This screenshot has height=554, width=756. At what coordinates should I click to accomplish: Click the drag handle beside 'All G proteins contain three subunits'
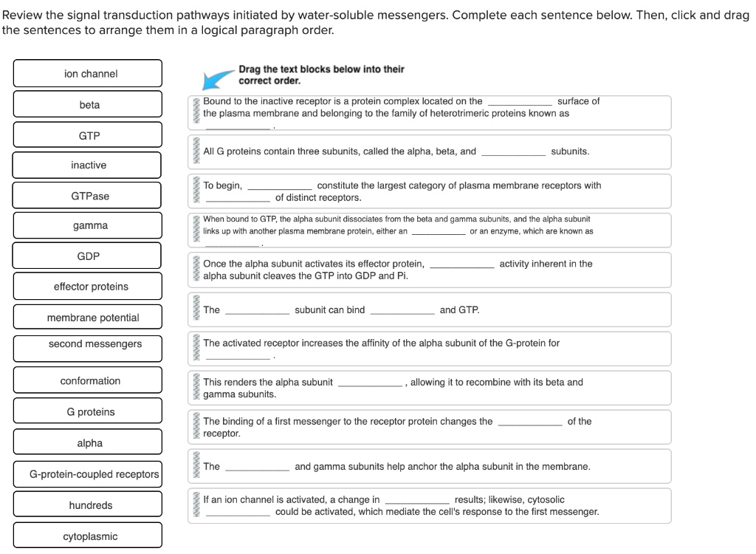(x=195, y=151)
